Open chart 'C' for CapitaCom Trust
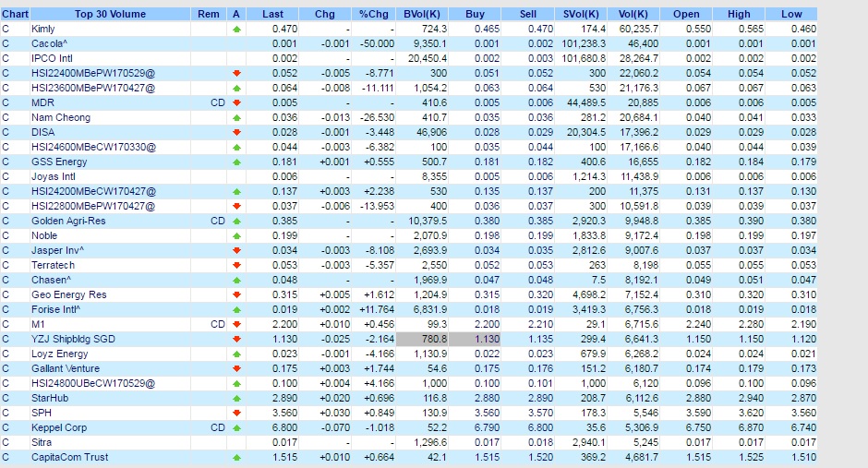868x468 pixels. (x=6, y=457)
